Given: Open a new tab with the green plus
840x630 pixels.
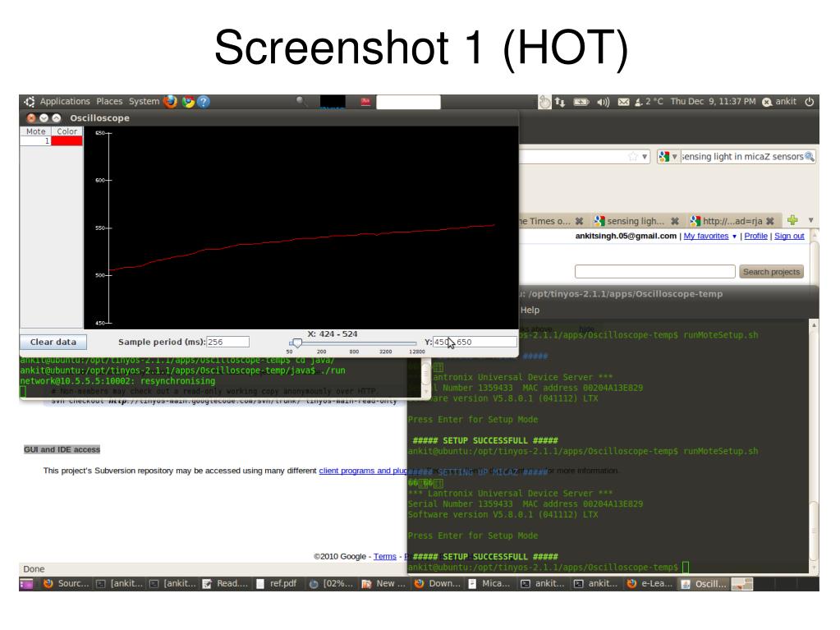Looking at the screenshot, I should click(792, 220).
